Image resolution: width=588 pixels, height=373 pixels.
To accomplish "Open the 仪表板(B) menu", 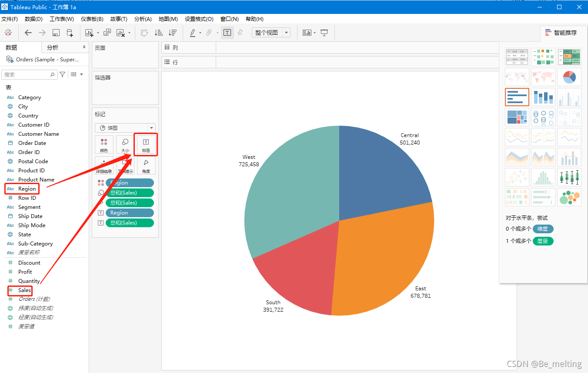I will (92, 19).
